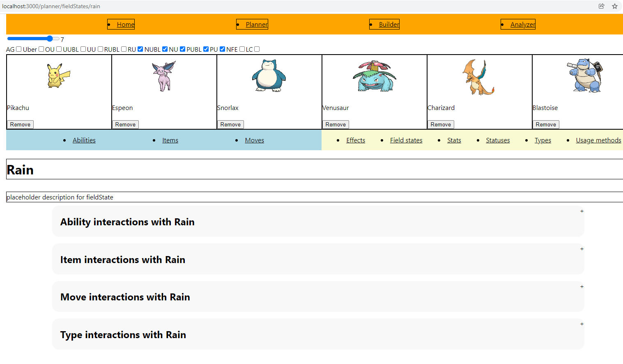623x364 pixels.
Task: Click the placeholder description for fieldState text
Action: click(x=60, y=197)
